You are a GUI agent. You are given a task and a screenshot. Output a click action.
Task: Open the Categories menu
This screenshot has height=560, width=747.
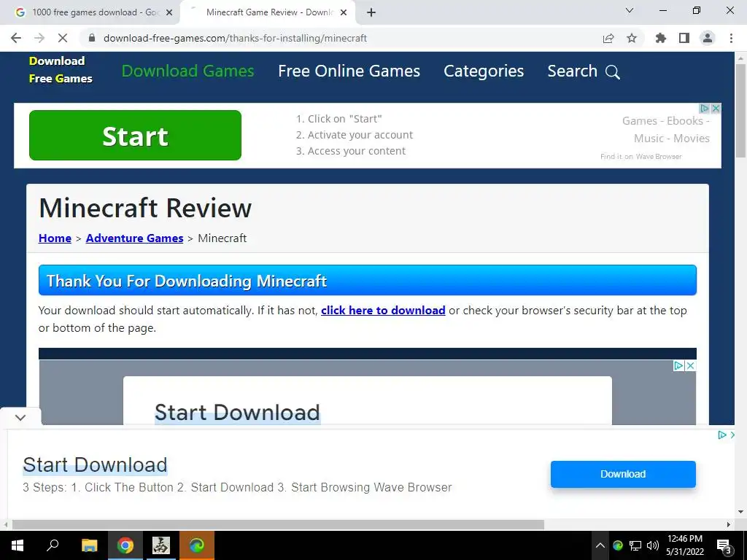(x=484, y=71)
